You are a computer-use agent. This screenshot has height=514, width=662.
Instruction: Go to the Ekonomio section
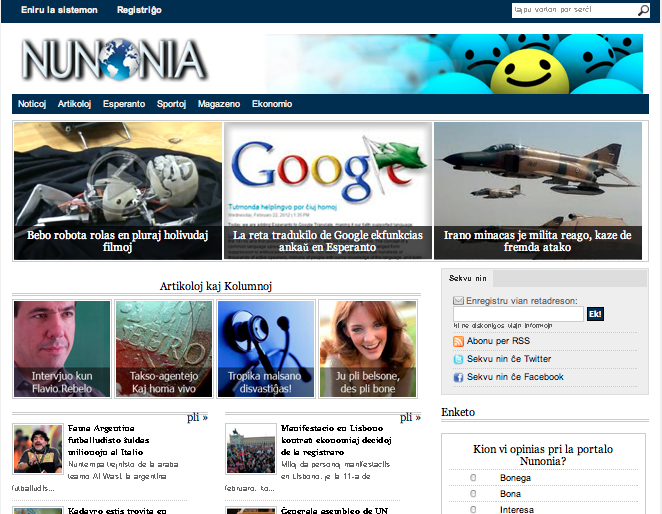(x=272, y=104)
